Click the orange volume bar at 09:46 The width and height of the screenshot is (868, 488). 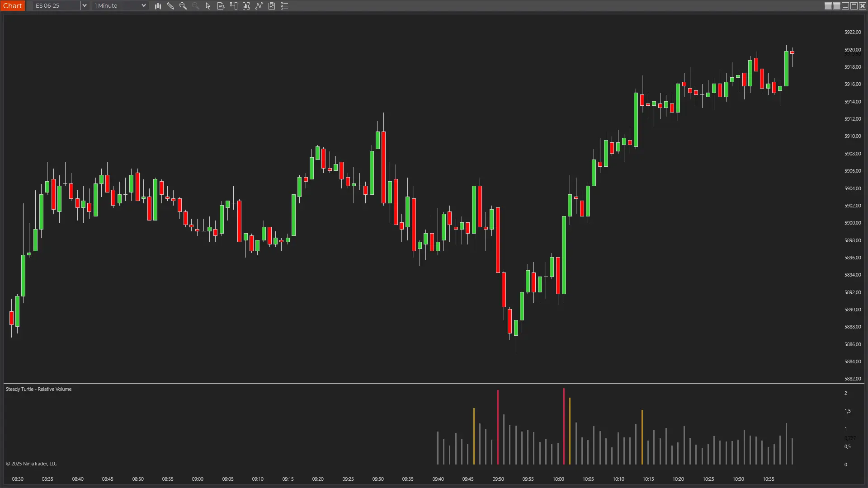click(474, 436)
